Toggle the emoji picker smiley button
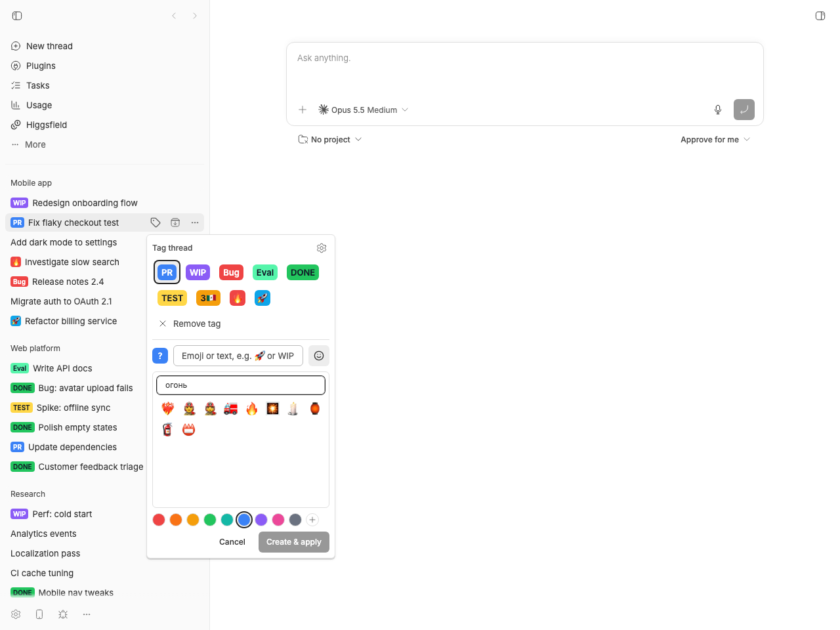 coord(319,356)
